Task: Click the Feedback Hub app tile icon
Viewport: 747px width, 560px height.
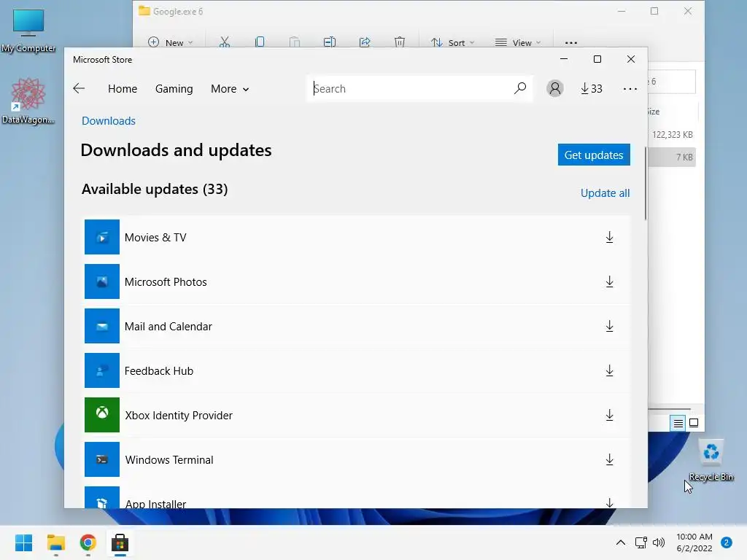Action: (x=102, y=370)
